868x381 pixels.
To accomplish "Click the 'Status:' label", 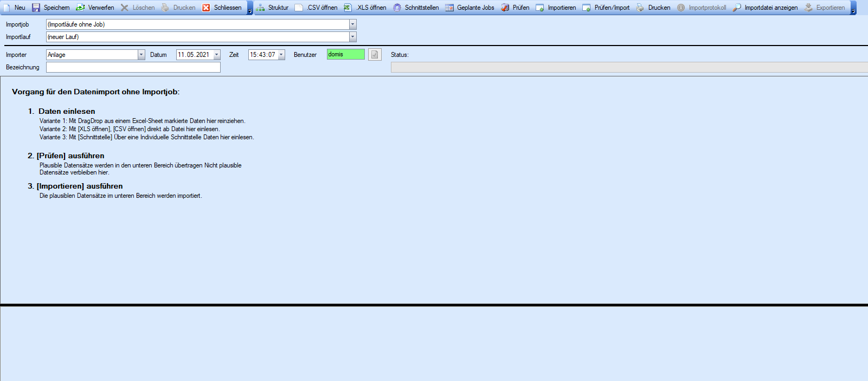I will pos(400,55).
